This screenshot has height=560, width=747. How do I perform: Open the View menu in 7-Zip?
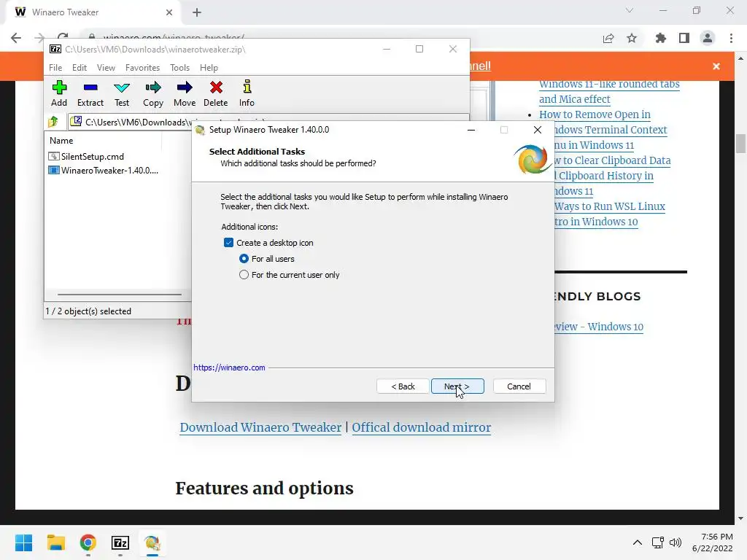[106, 68]
